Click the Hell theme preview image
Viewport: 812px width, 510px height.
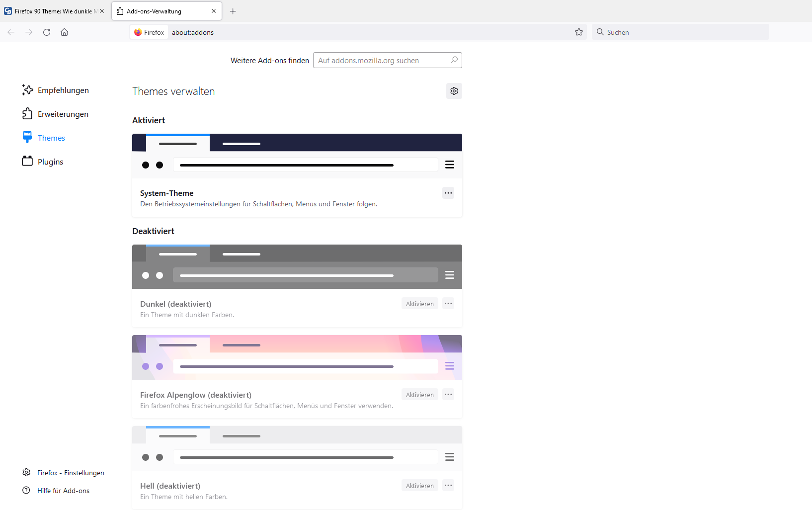coord(297,448)
